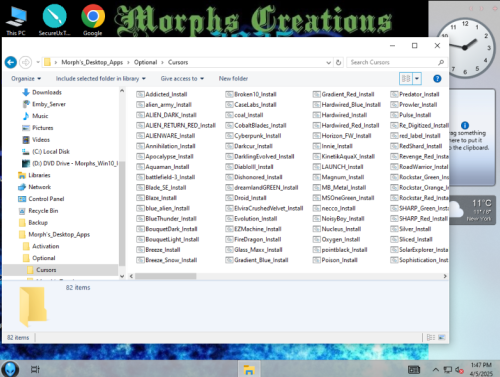Expand the address bar history dropdown
The image size is (500, 377).
click(328, 62)
